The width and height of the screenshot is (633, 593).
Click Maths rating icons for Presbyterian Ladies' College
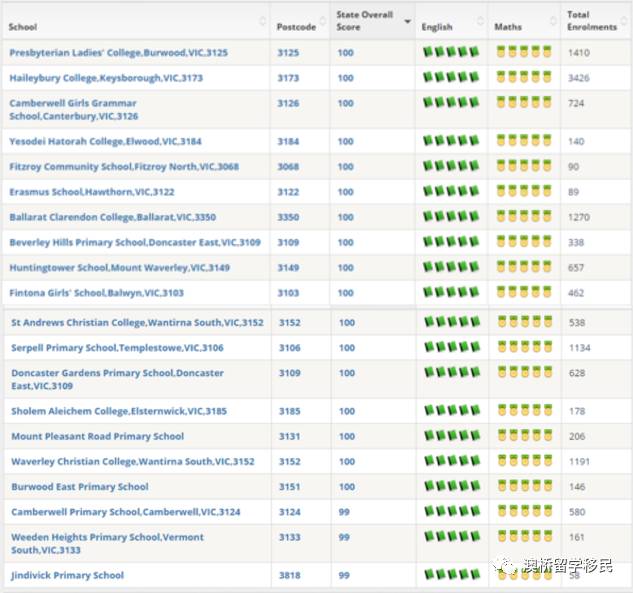pos(524,52)
